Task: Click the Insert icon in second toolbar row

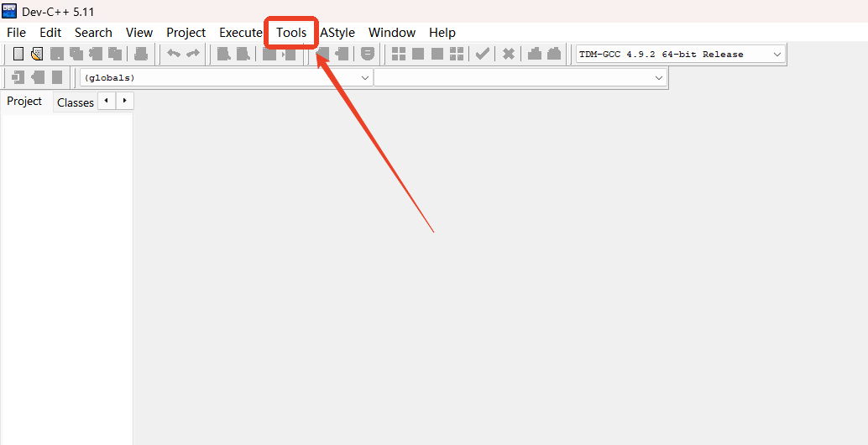Action: (x=18, y=77)
